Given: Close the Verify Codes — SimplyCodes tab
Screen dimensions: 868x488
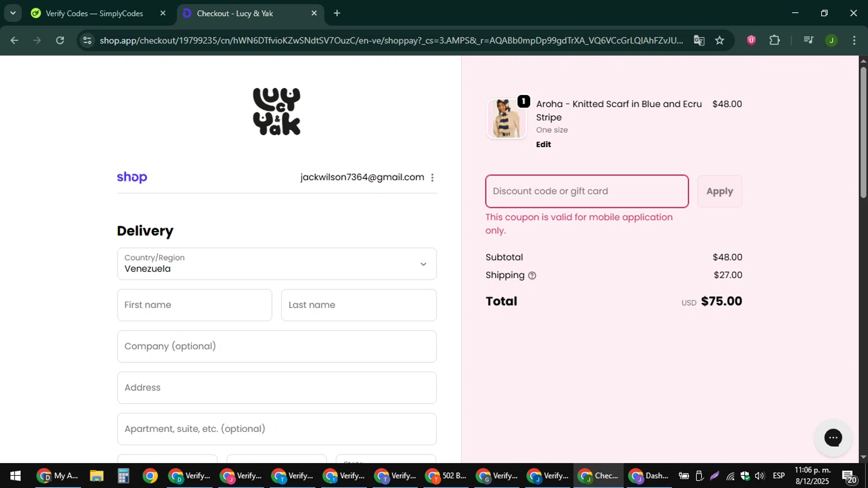Looking at the screenshot, I should 163,13.
